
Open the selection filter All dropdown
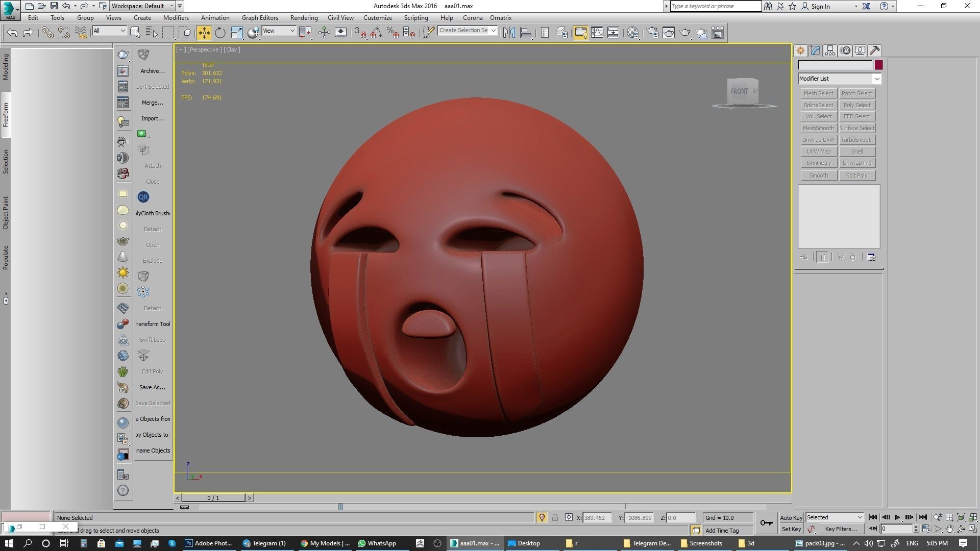pyautogui.click(x=109, y=31)
